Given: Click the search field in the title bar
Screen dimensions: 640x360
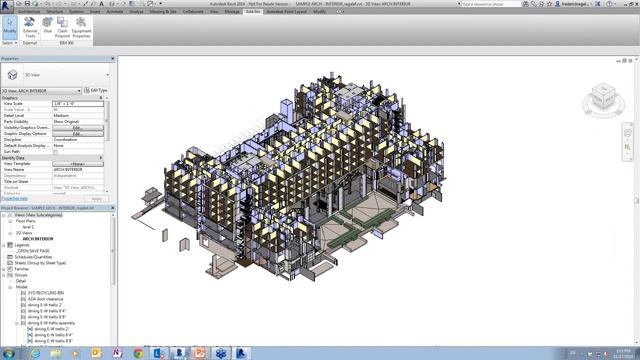Looking at the screenshot, I should pyautogui.click(x=491, y=4).
